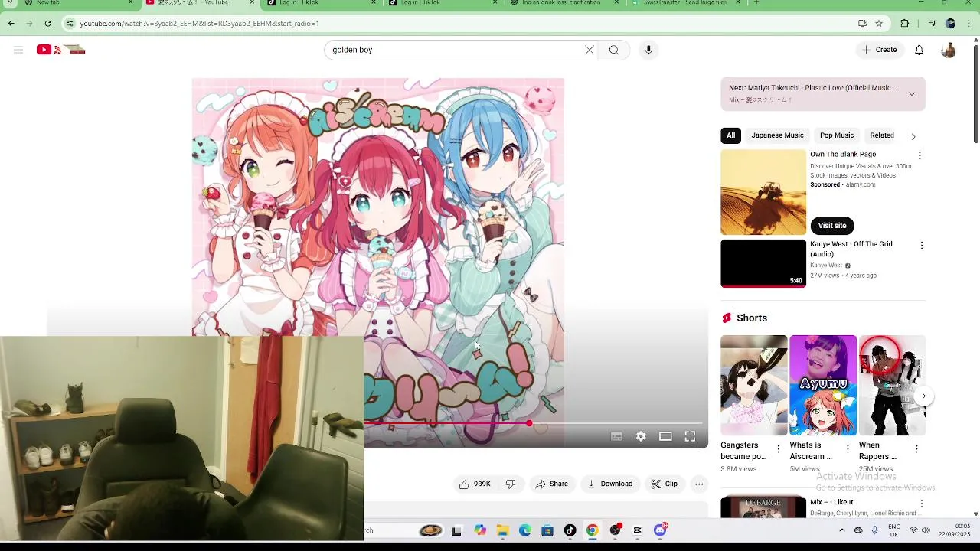Go to the YouTube home logo
This screenshot has height=551, width=980.
(x=61, y=50)
